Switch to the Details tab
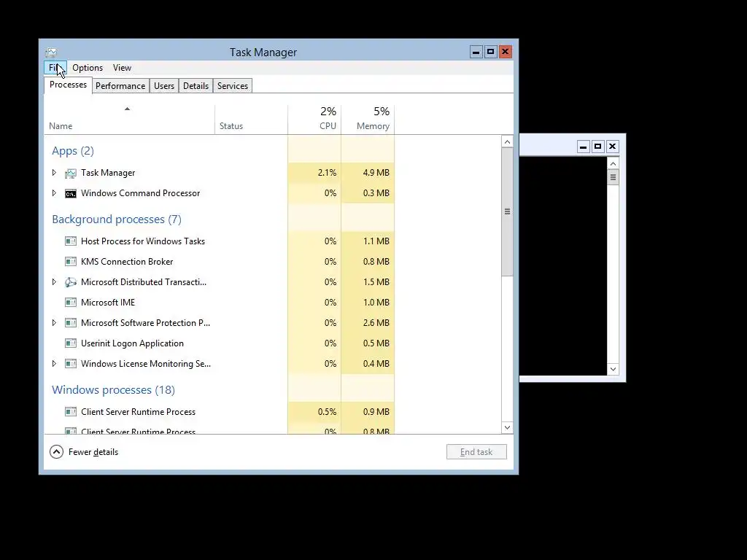 (196, 86)
